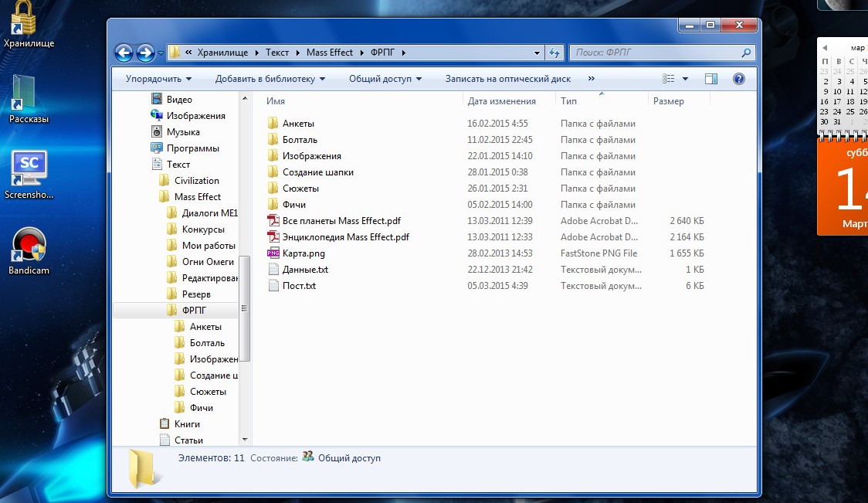Screen dimensions: 868x503
Task: Select Резерв in the folder tree
Action: pos(196,294)
